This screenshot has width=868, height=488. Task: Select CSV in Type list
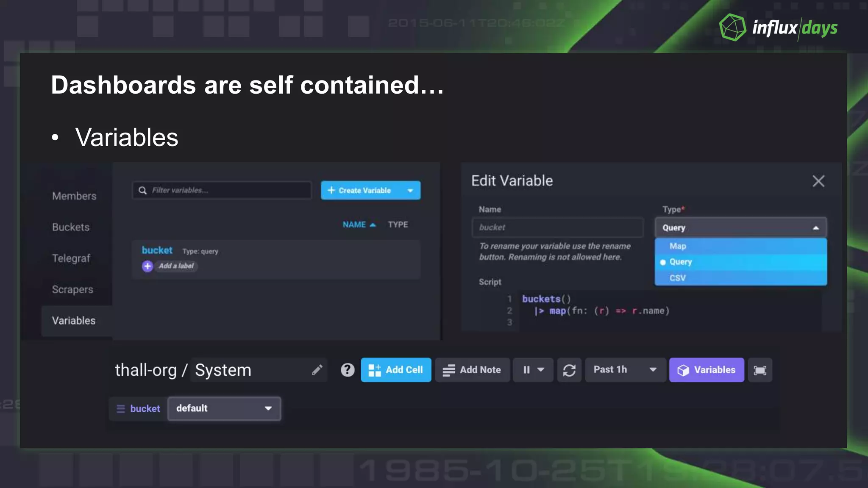click(x=740, y=278)
